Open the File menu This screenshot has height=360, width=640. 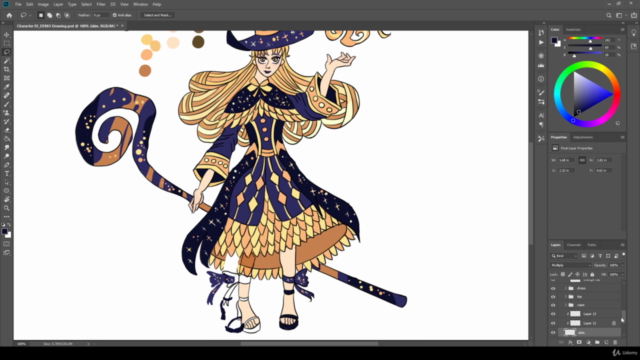point(18,4)
